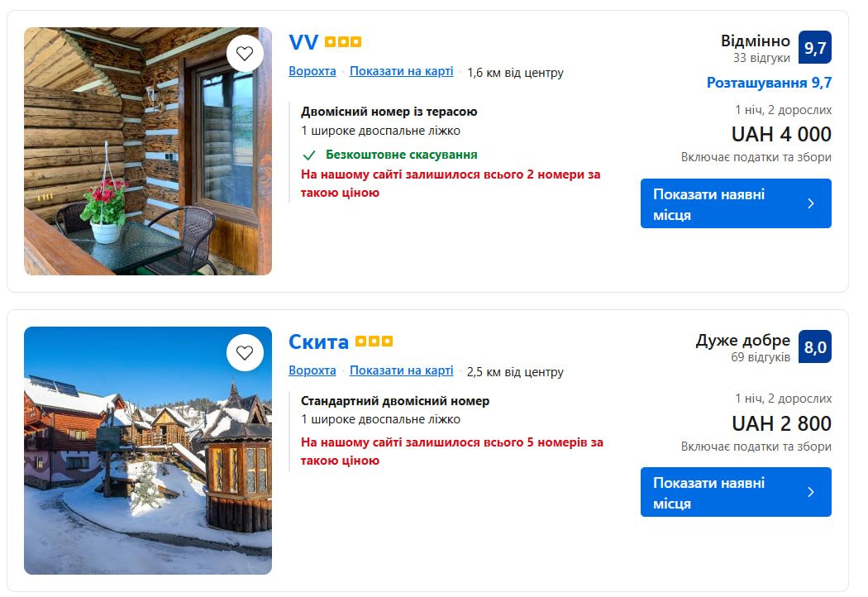Show VV on map via Показати на карті
868x597 pixels.
401,71
